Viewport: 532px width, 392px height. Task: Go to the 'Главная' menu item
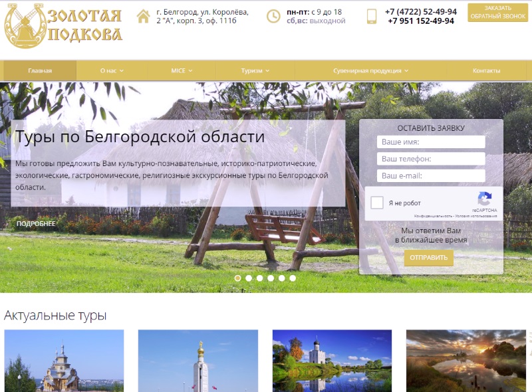click(40, 70)
